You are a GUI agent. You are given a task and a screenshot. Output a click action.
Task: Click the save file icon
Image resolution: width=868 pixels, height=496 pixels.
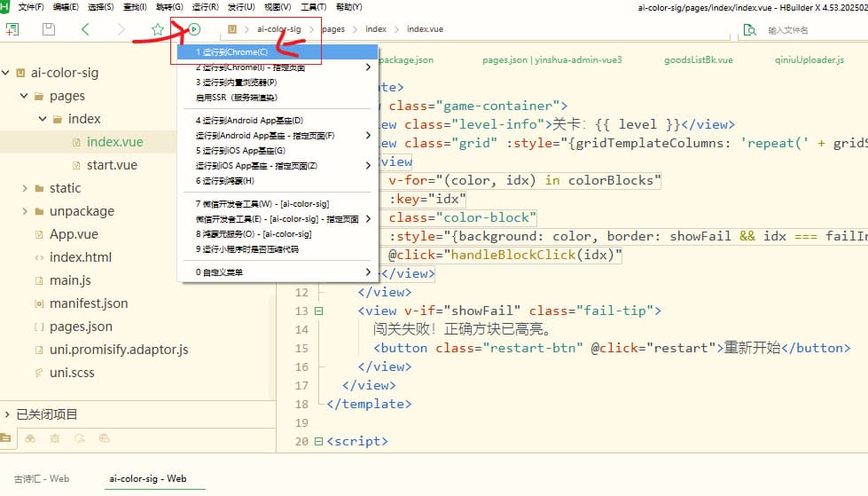click(49, 29)
